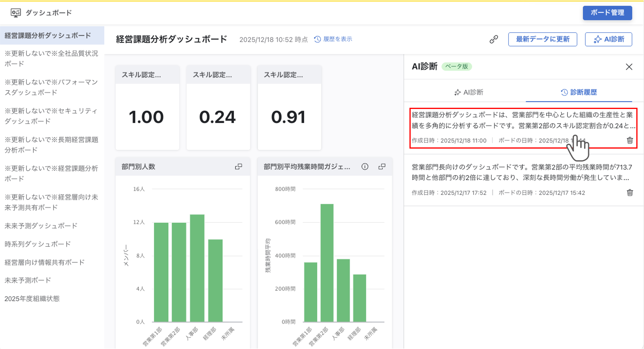This screenshot has width=644, height=349.
Task: Select 未来予測ダッシュボード in sidebar
Action: click(x=41, y=226)
